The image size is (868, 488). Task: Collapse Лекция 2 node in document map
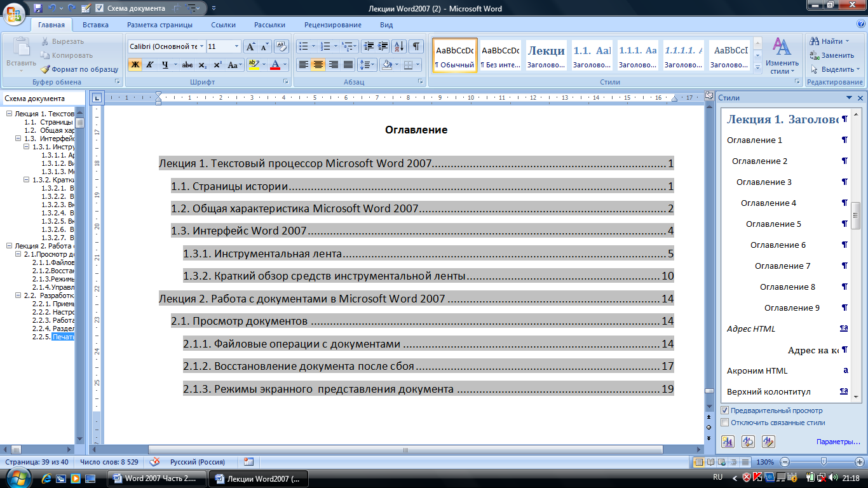[x=9, y=245]
